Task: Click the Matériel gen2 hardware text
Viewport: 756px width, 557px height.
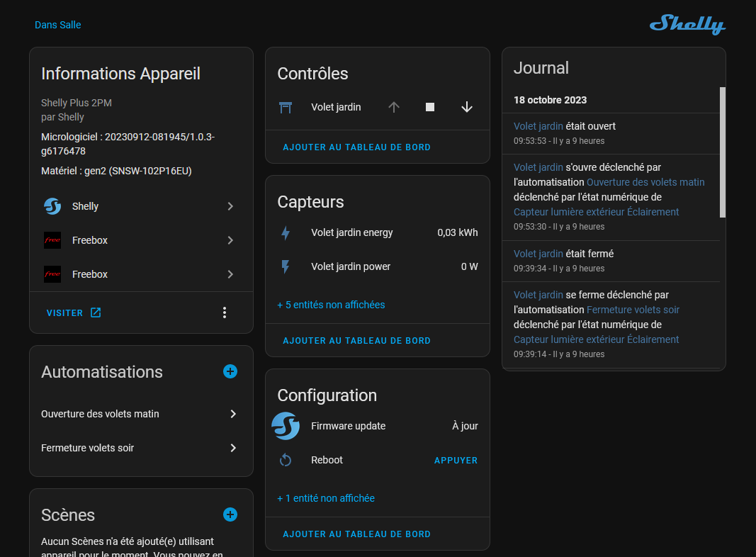Action: [x=116, y=171]
